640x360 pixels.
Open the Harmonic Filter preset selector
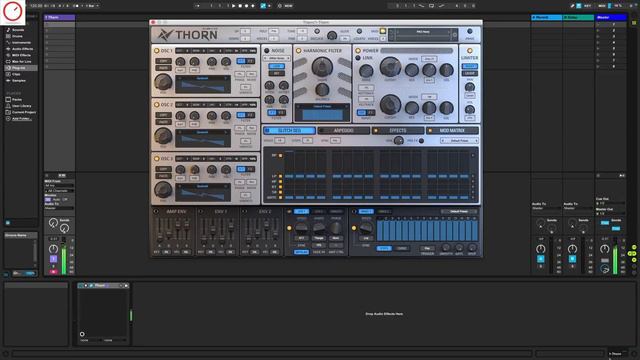(322, 107)
